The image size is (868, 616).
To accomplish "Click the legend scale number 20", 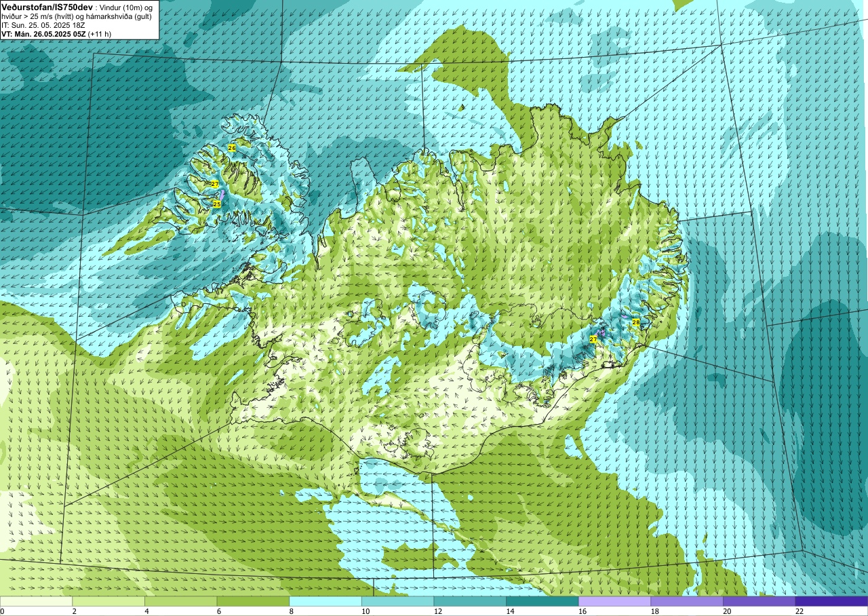I will tap(727, 611).
